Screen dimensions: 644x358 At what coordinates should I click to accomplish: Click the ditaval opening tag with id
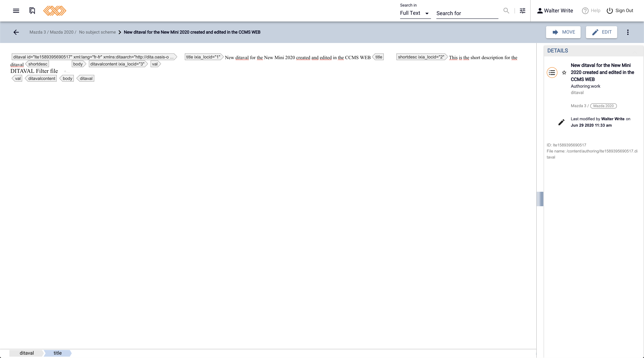(x=94, y=57)
